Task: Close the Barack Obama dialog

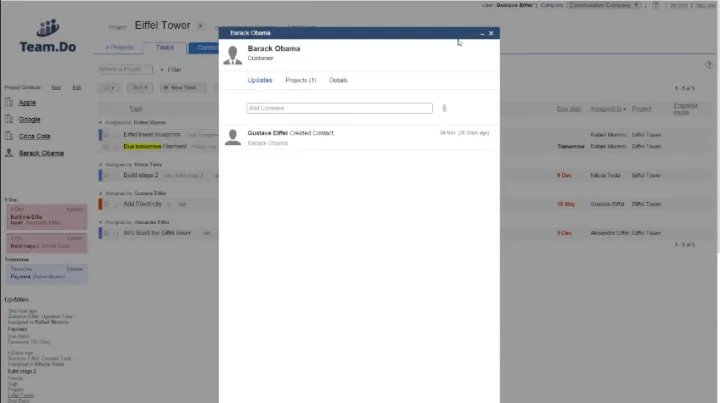Action: pos(491,33)
